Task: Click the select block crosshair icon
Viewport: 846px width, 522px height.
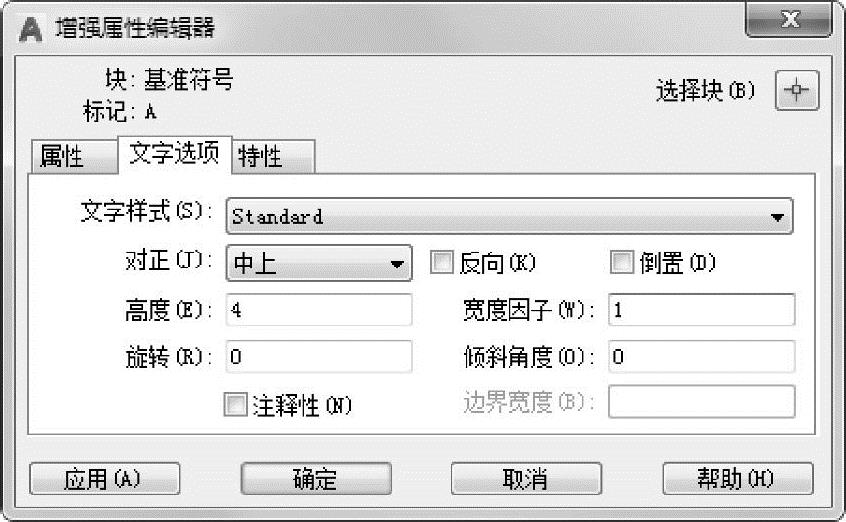Action: (x=796, y=91)
